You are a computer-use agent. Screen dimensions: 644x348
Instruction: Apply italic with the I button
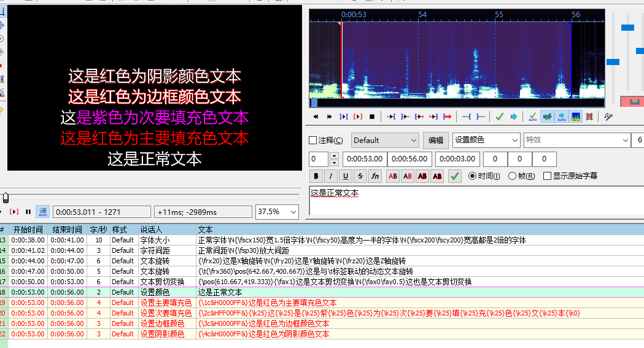click(331, 176)
